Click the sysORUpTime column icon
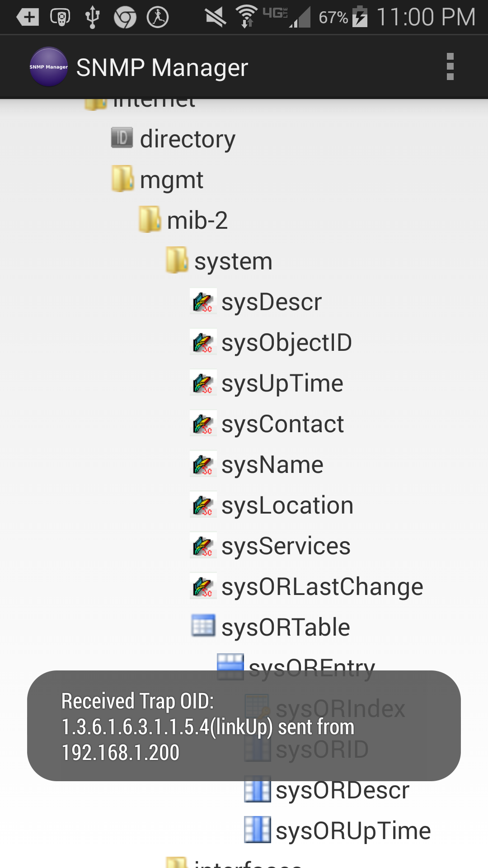The width and height of the screenshot is (488, 868). click(257, 830)
